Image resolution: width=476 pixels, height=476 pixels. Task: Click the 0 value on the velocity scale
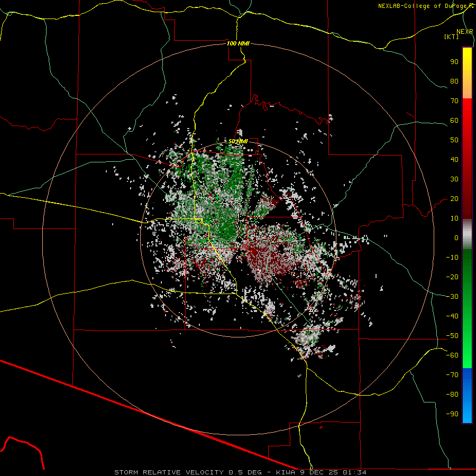pos(456,238)
